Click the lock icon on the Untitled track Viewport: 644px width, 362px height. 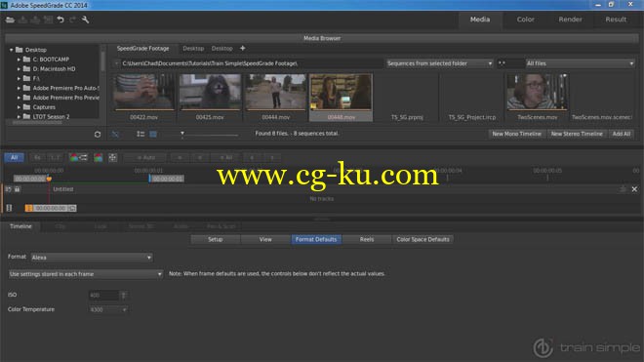point(18,189)
